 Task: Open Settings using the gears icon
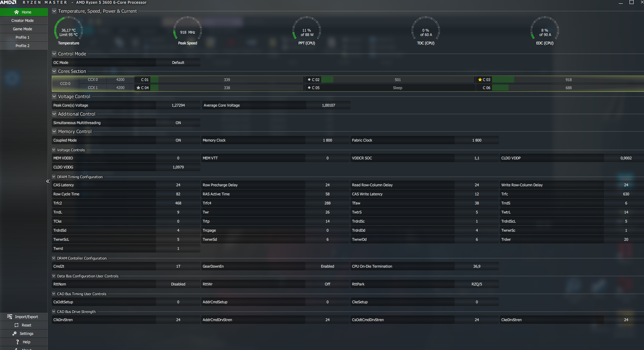click(x=14, y=334)
